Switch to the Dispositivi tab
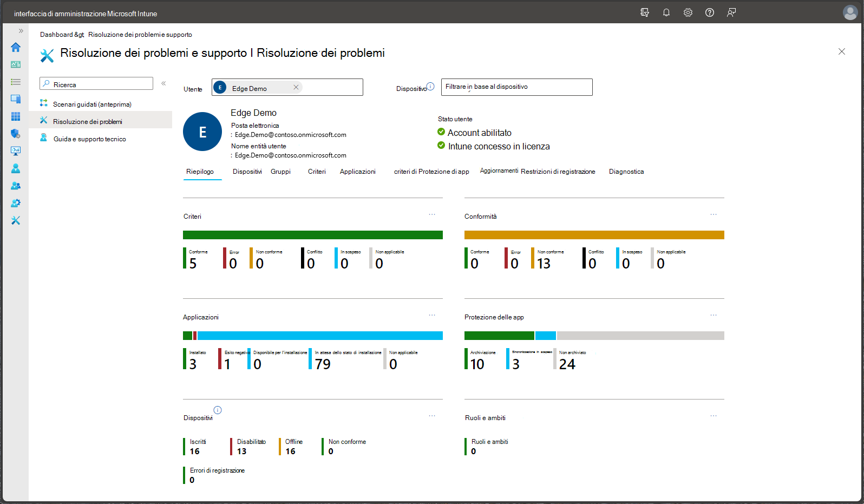 coord(247,172)
